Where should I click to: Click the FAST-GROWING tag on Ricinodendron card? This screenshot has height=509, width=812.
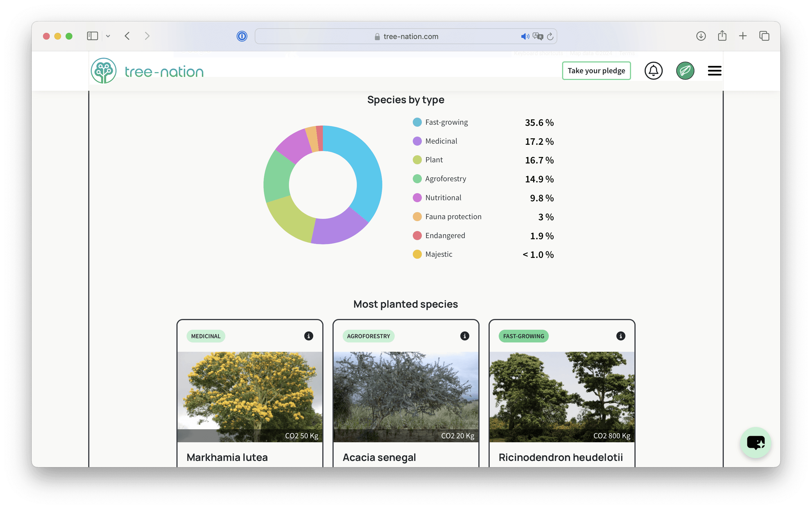(524, 336)
